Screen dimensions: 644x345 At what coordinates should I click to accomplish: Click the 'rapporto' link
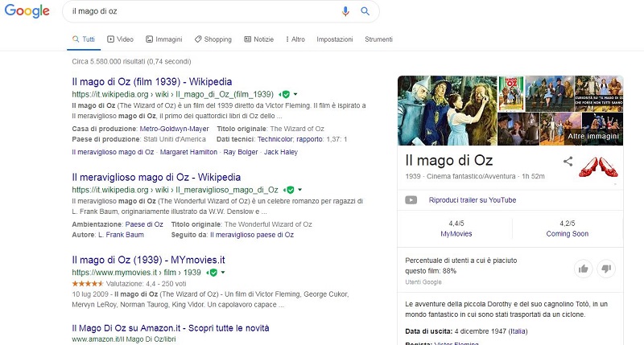pyautogui.click(x=310, y=139)
